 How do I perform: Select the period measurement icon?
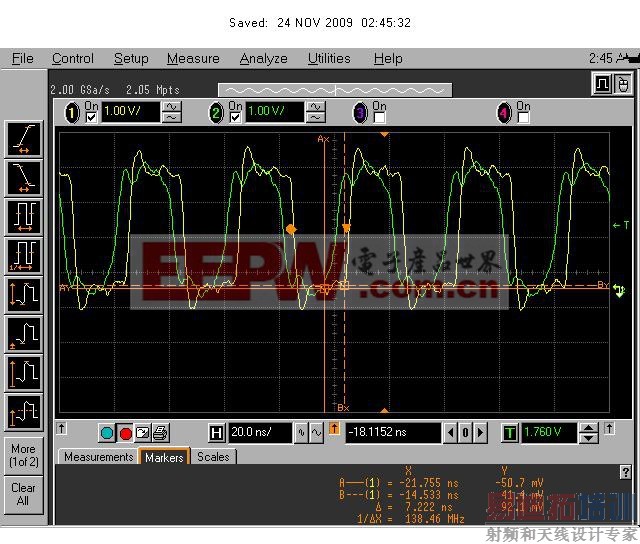point(24,217)
